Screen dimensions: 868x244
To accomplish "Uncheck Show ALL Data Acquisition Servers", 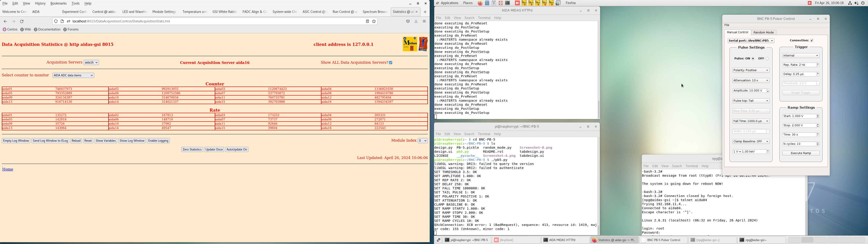I will click(x=391, y=63).
